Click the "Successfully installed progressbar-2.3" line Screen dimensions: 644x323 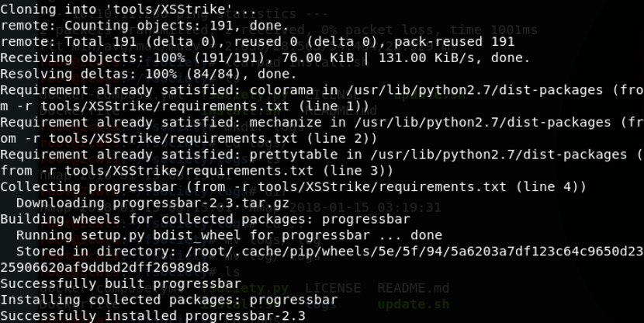coord(153,316)
